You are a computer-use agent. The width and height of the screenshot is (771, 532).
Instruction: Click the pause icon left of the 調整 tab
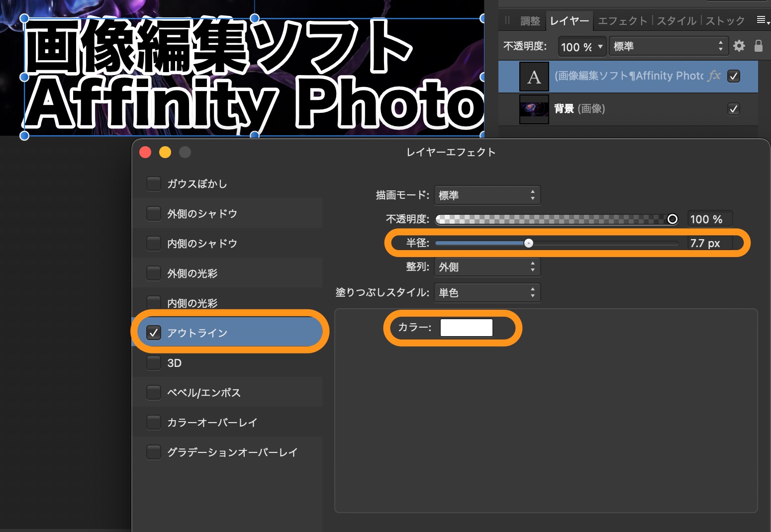coord(506,20)
